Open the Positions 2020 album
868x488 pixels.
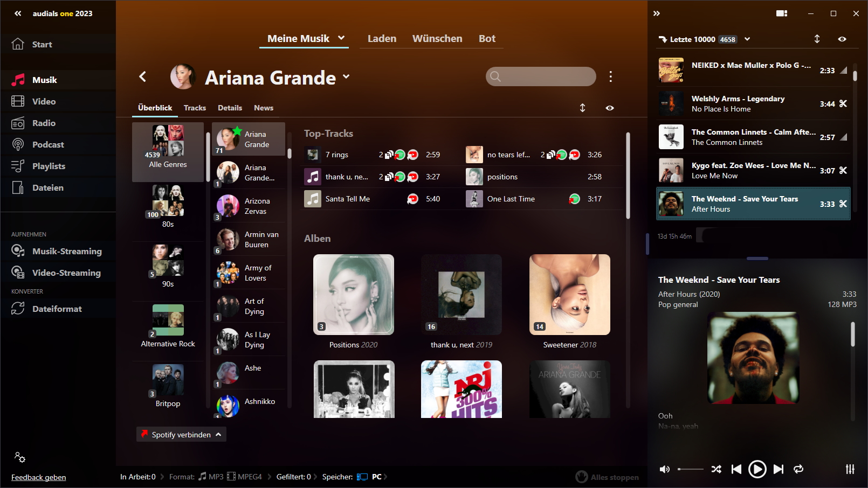(x=354, y=302)
